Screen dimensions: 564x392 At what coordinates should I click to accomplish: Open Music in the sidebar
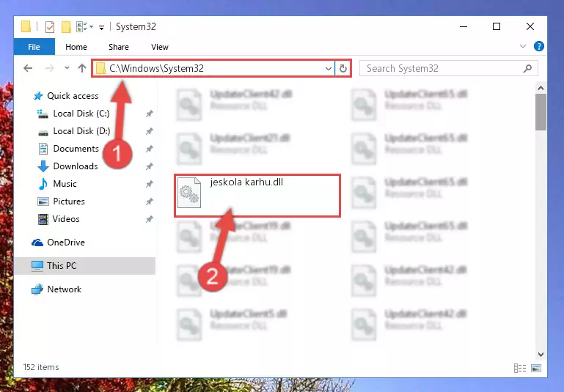(x=65, y=184)
